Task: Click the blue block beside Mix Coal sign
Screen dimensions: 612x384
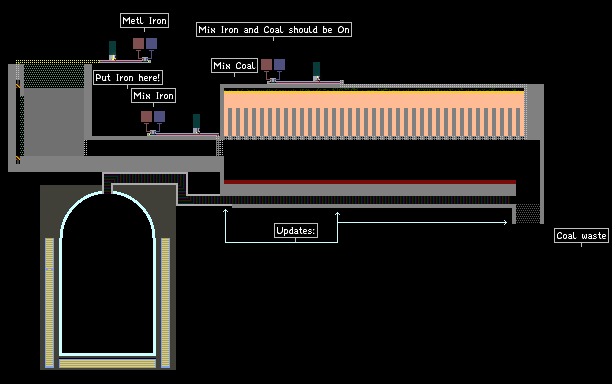Action: [279, 64]
